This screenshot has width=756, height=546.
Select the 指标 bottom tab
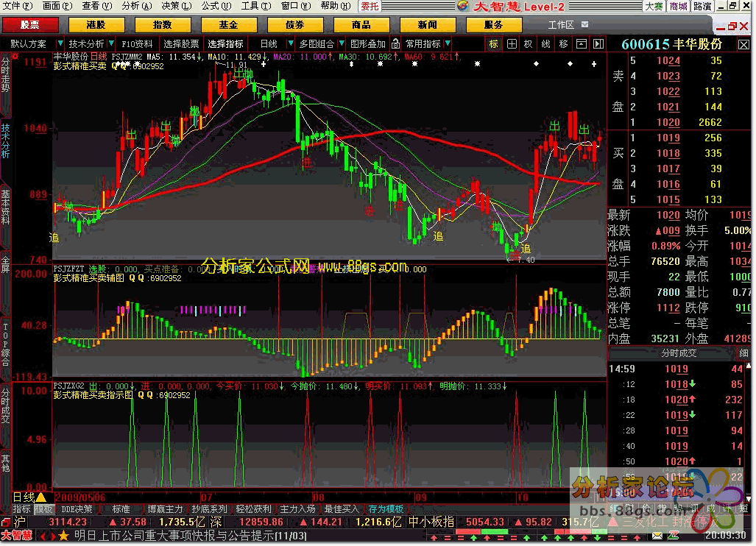pyautogui.click(x=21, y=509)
